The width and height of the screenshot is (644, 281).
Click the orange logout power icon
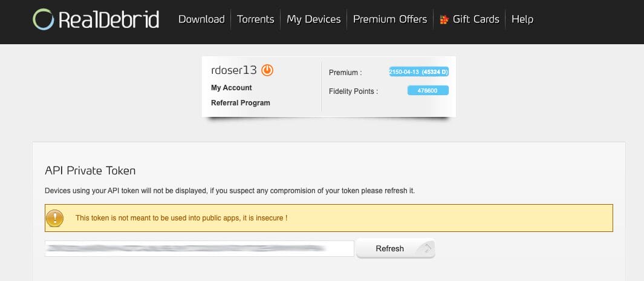click(267, 70)
